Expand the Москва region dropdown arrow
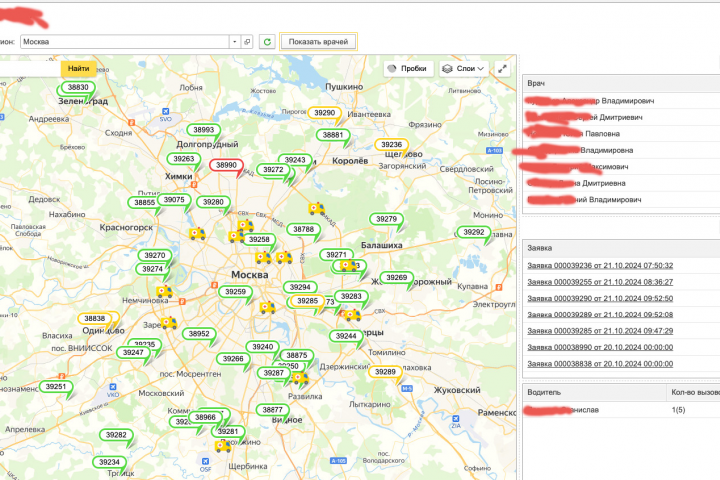 coord(235,42)
